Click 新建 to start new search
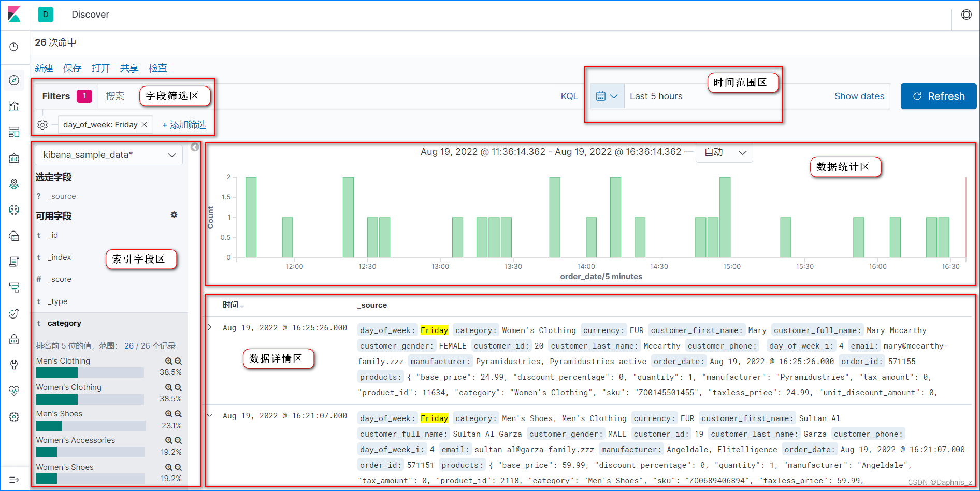This screenshot has width=980, height=491. pos(44,68)
